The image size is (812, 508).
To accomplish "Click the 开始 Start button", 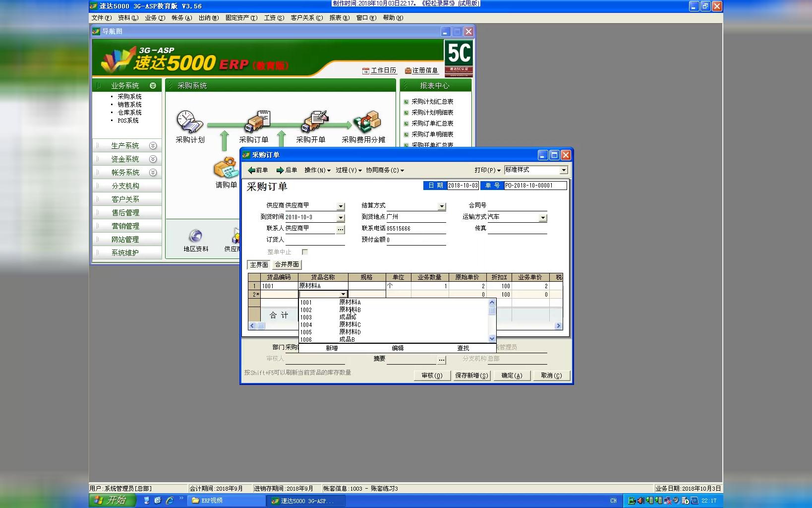I will point(113,501).
